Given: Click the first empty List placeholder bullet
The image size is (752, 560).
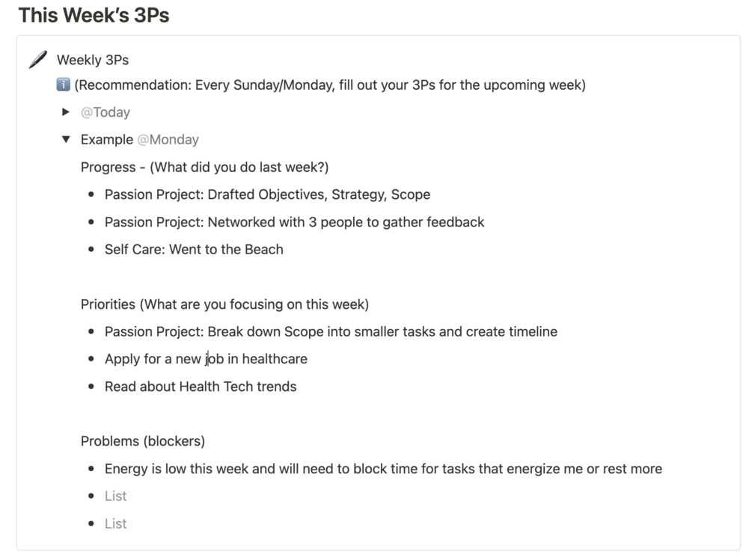Looking at the screenshot, I should pyautogui.click(x=116, y=496).
